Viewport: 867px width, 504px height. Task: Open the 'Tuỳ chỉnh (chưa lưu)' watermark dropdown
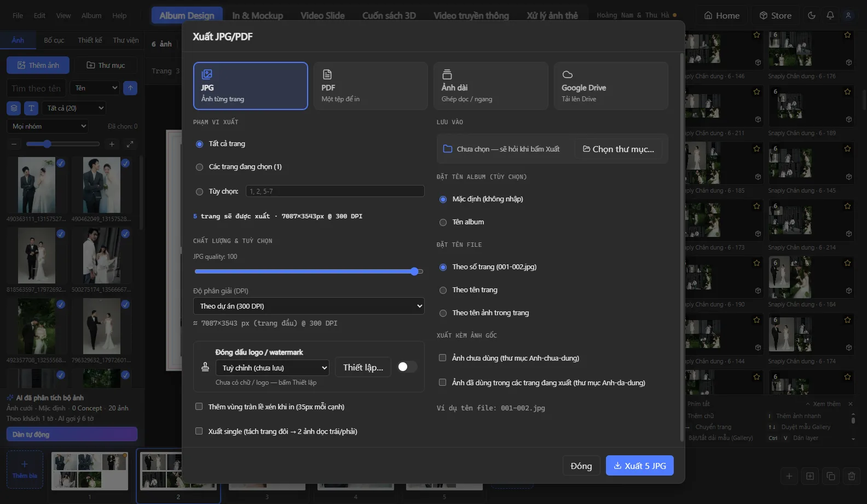(x=273, y=368)
